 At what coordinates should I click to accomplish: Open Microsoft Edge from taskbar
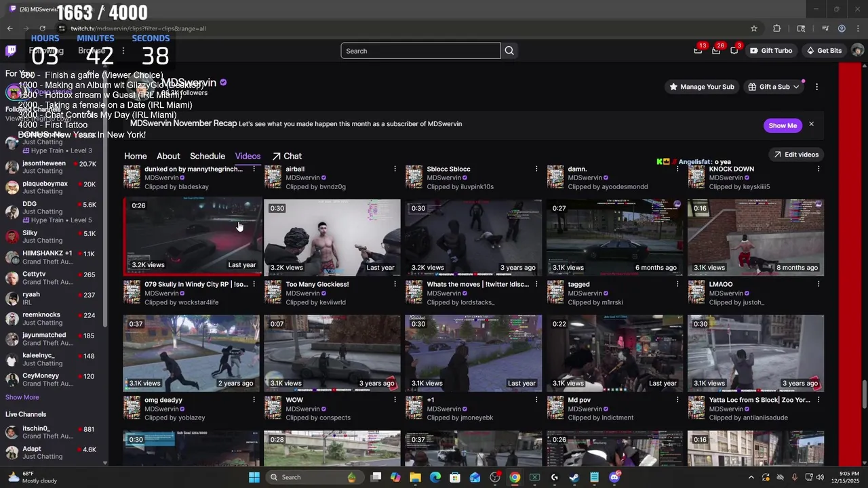click(435, 477)
